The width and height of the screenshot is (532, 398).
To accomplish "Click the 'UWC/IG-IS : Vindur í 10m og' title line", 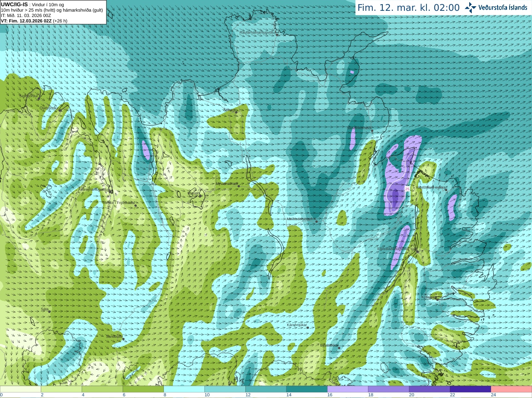I will [32, 5].
